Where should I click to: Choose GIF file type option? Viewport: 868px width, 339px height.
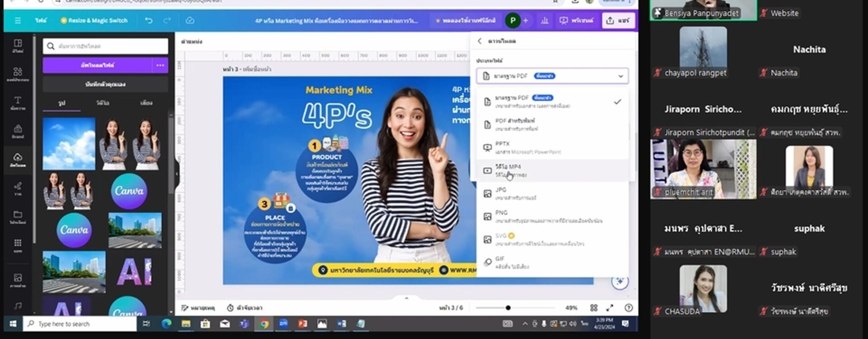[x=552, y=263]
